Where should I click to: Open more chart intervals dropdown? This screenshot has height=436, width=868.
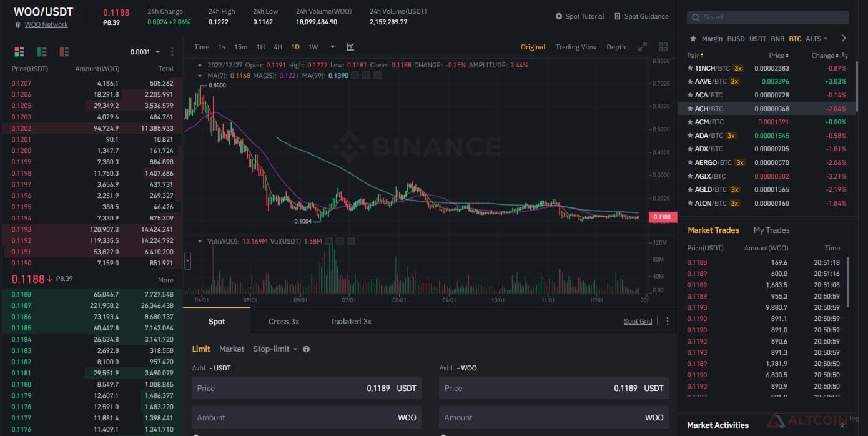pyautogui.click(x=332, y=47)
